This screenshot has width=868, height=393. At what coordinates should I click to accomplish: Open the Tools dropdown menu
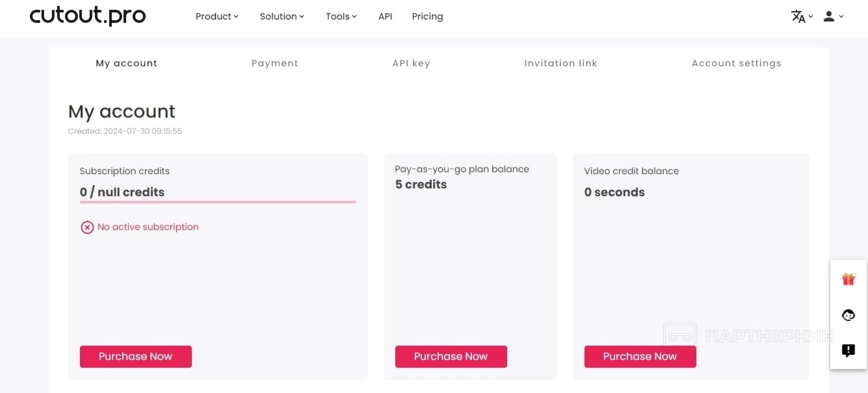coord(341,17)
